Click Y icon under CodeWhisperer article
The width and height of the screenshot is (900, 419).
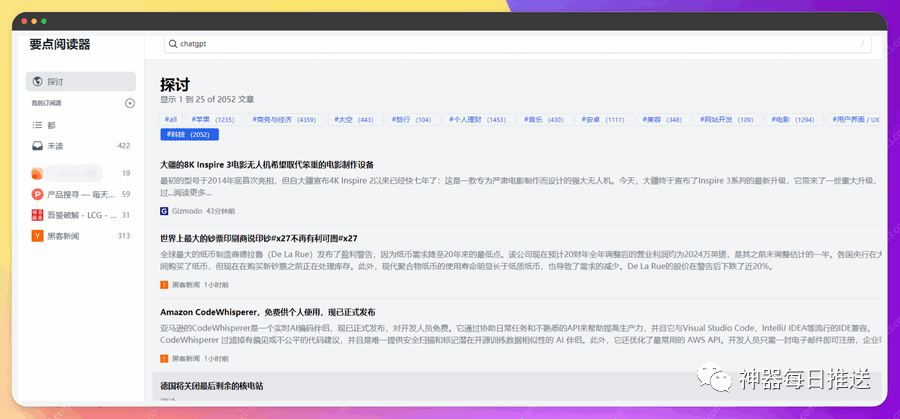pos(164,358)
